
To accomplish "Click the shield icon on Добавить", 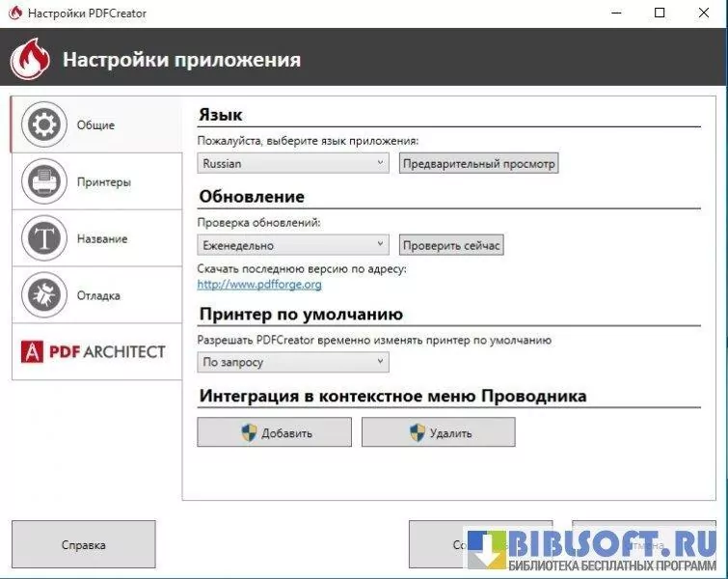I will 250,432.
